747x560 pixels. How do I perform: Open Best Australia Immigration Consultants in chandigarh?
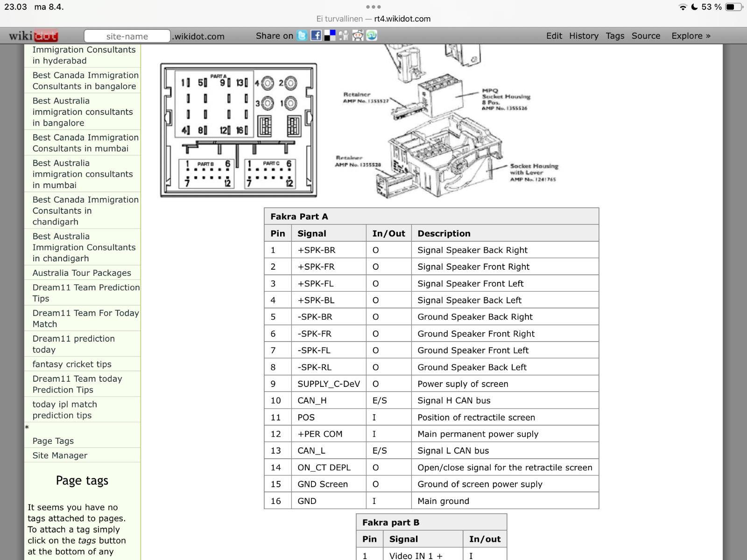(84, 247)
